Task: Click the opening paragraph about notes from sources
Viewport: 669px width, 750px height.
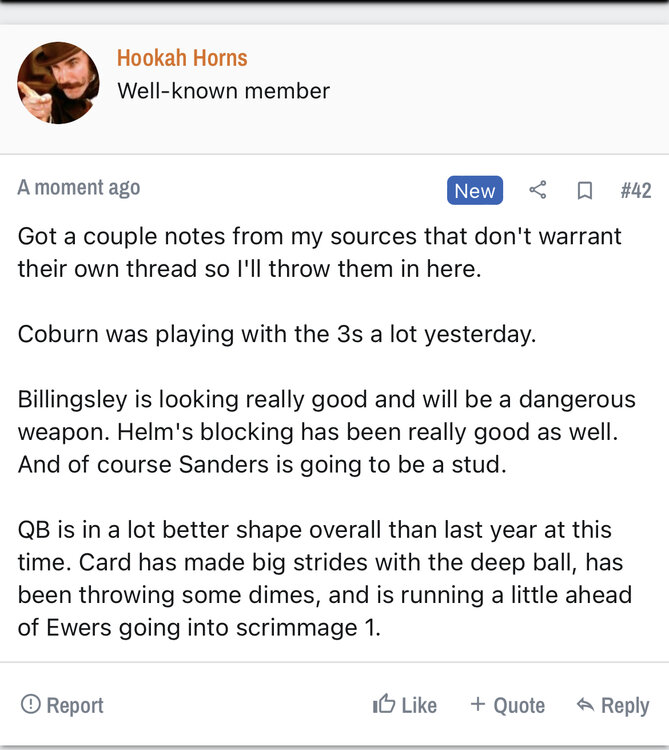Action: click(319, 253)
